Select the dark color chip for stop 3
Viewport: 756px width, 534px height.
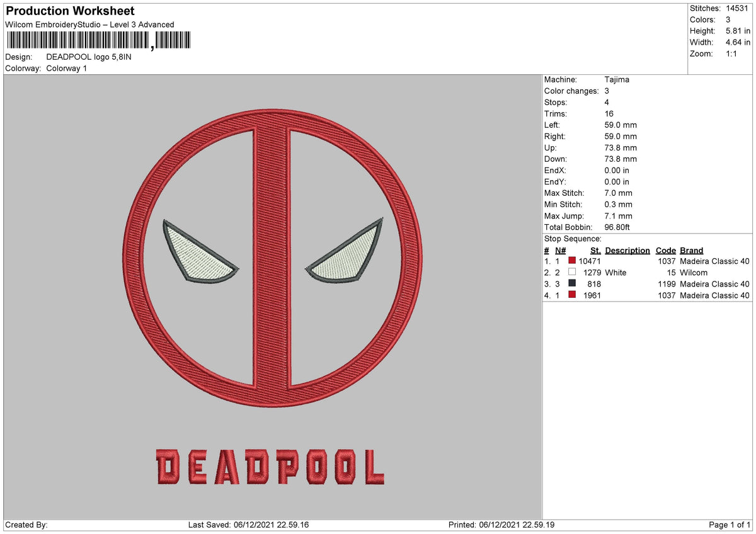click(571, 283)
